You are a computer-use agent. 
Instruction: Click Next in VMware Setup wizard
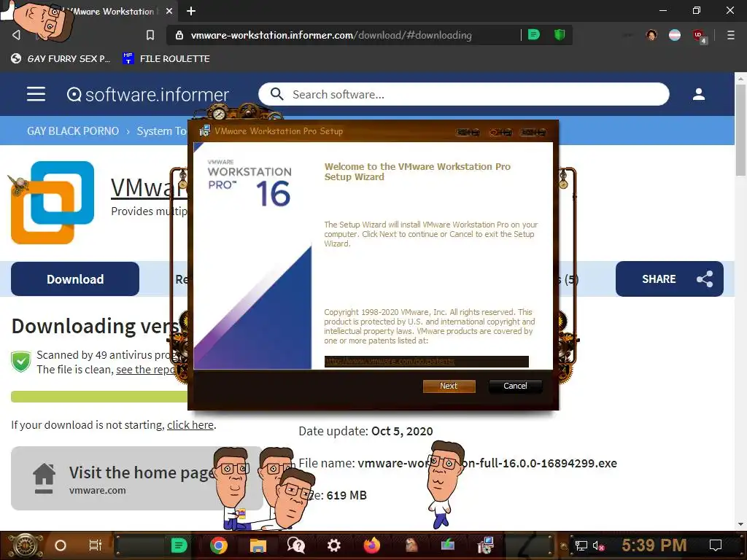[x=449, y=386]
